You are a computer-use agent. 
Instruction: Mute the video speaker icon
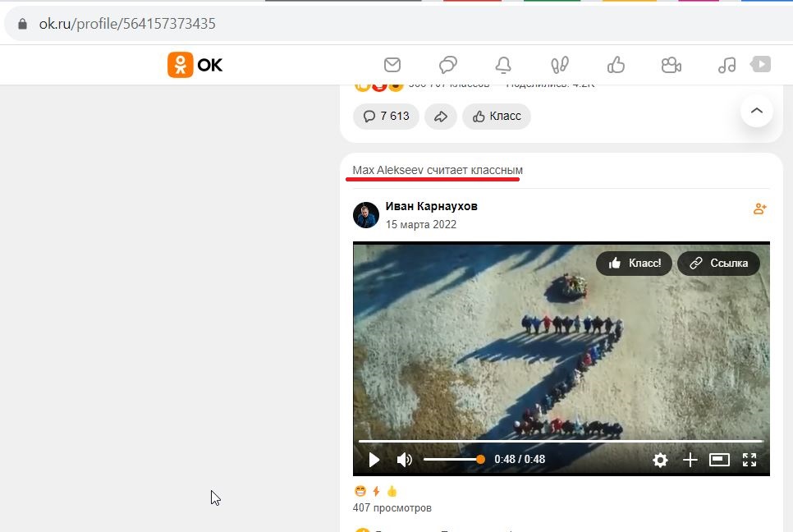[x=405, y=460]
